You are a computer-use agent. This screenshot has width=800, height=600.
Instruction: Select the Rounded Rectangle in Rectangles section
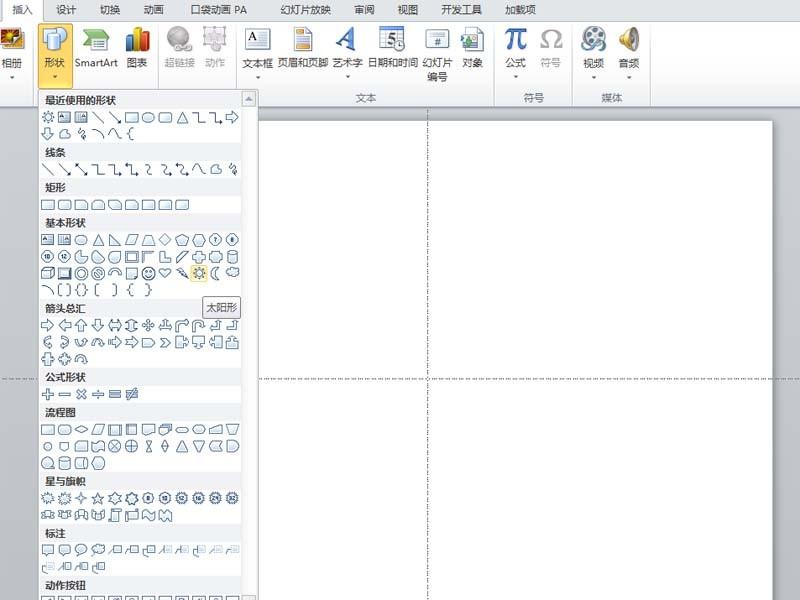(64, 205)
